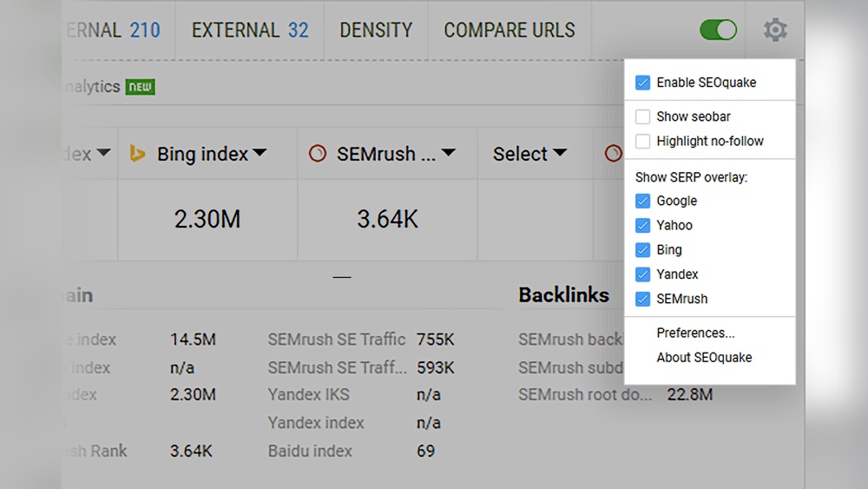This screenshot has height=489, width=868.
Task: Click the 14.5M index value
Action: tap(193, 340)
